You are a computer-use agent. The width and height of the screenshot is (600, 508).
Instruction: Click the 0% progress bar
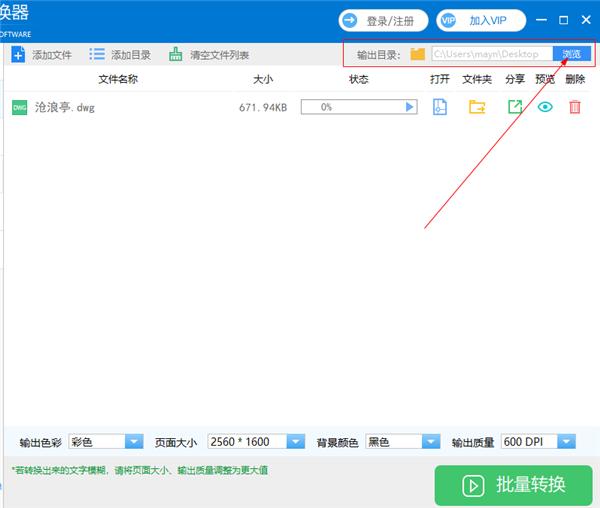(x=359, y=107)
